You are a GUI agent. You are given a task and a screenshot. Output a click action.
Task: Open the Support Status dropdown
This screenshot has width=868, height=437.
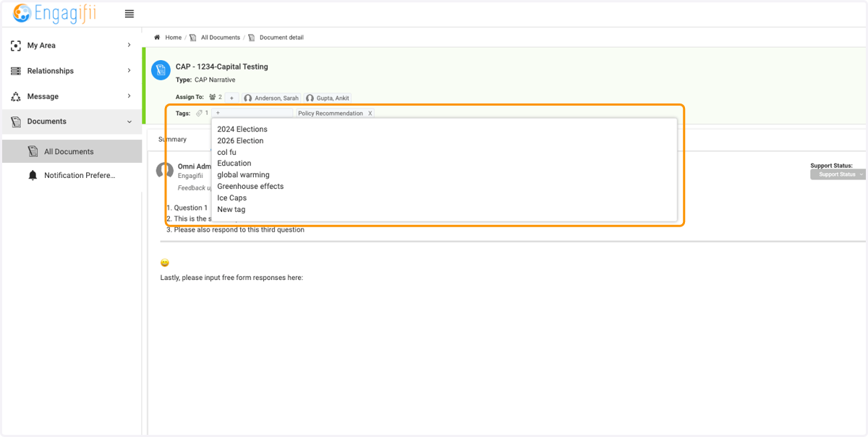[x=837, y=174]
